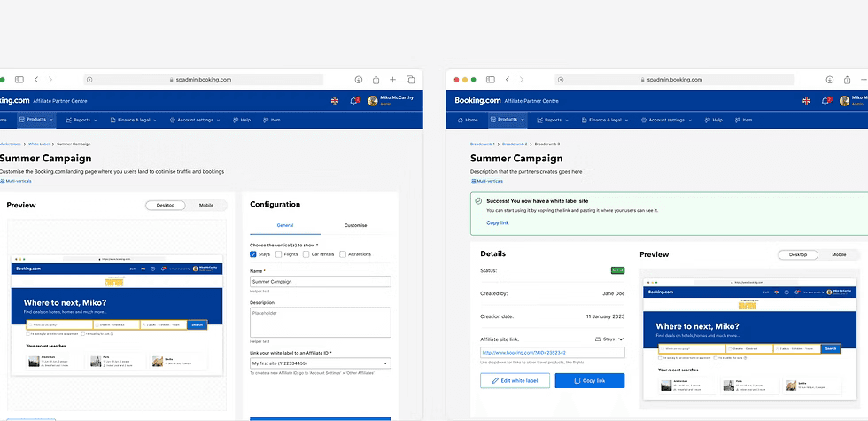Viewport: 868px width, 421px height.
Task: Open the Affiliate ID 'My first site' dropdown
Action: [x=321, y=363]
